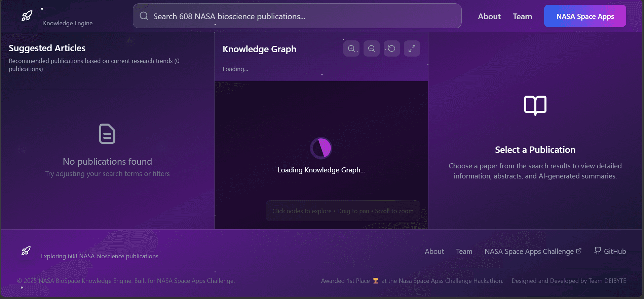The width and height of the screenshot is (644, 299).
Task: Focus the NASA bioscience publications search field
Action: 297,16
